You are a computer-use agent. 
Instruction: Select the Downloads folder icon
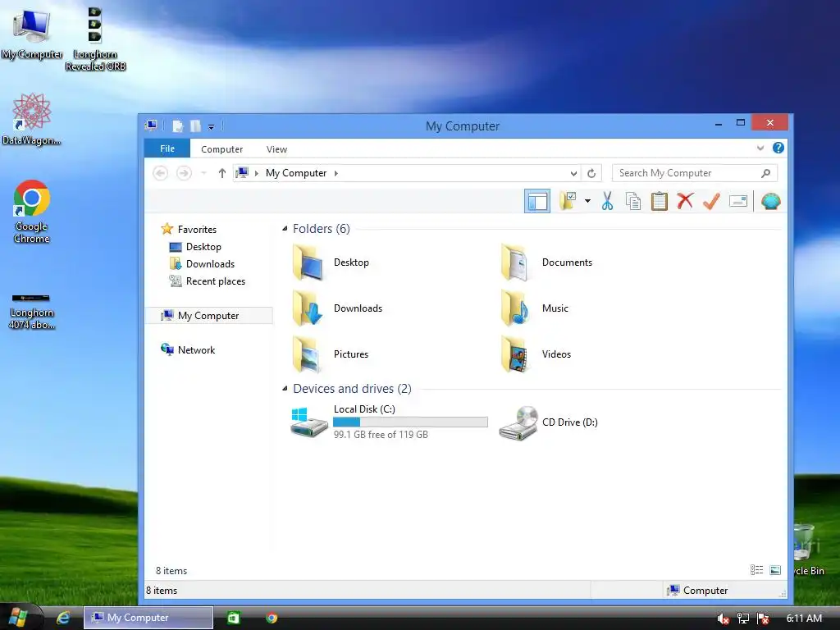[308, 308]
